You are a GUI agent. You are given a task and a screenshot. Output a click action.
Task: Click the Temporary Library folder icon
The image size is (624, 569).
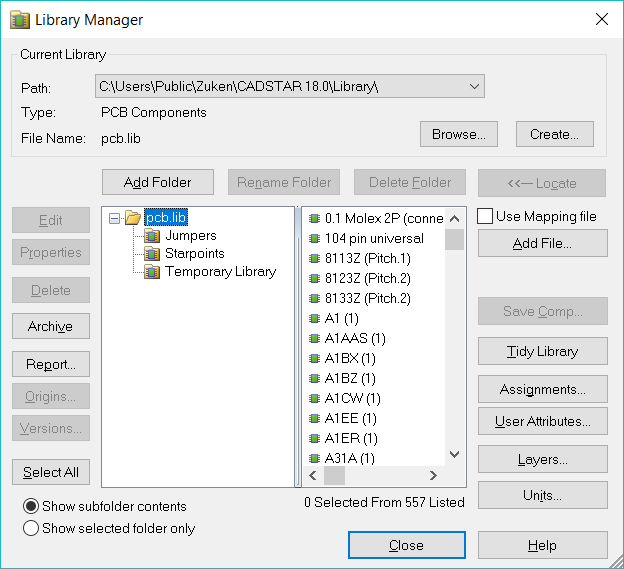tap(152, 272)
